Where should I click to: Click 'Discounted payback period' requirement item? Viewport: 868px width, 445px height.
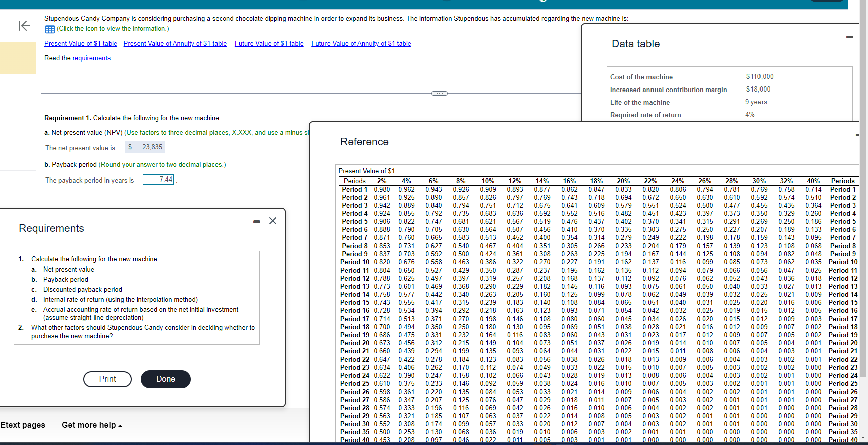click(82, 290)
